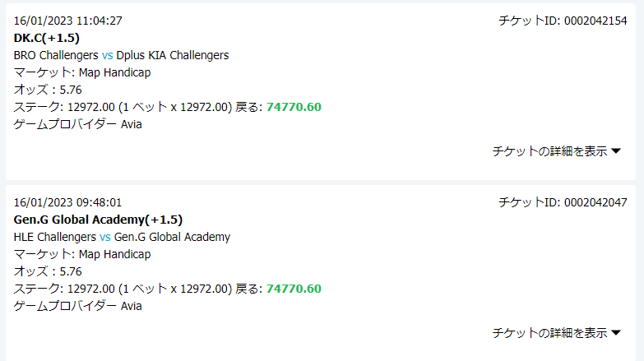Click the green return amount on first ticket
Viewport: 644px width, 361px height.
coord(294,107)
